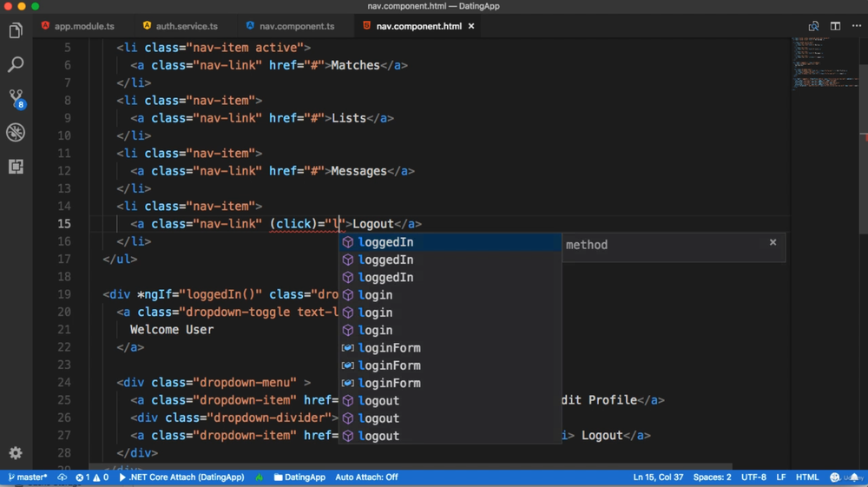Open changes icon in editor title bar

coord(813,26)
